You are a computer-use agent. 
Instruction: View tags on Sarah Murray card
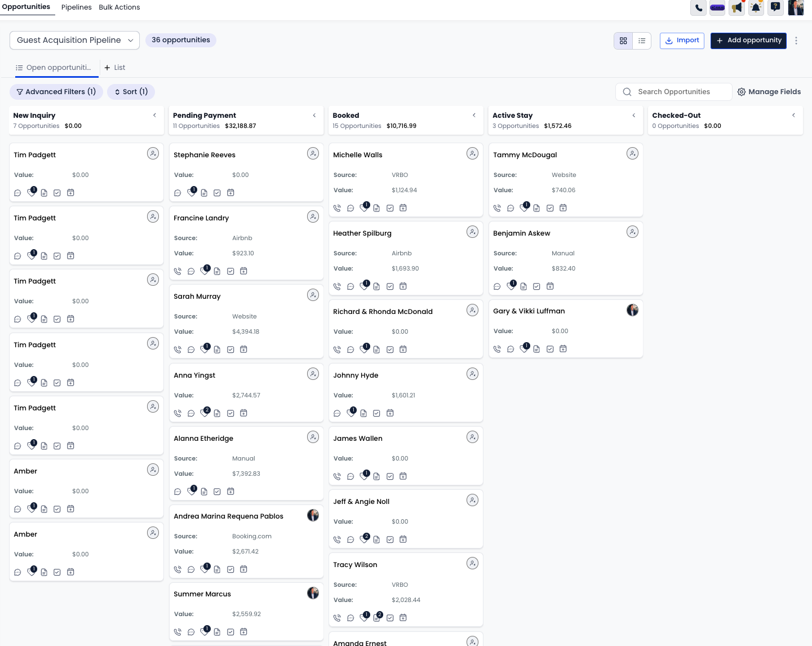[x=205, y=349]
